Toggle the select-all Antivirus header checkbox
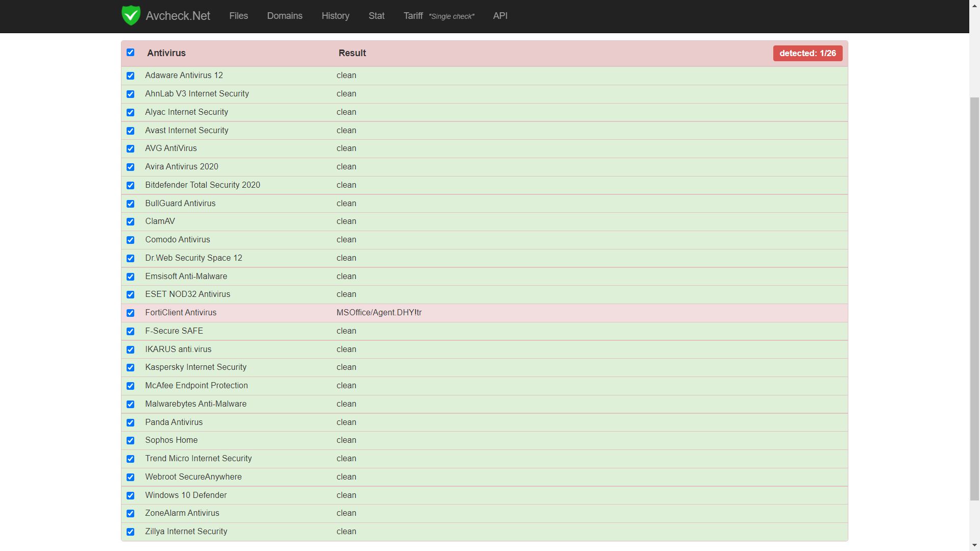 coord(131,53)
